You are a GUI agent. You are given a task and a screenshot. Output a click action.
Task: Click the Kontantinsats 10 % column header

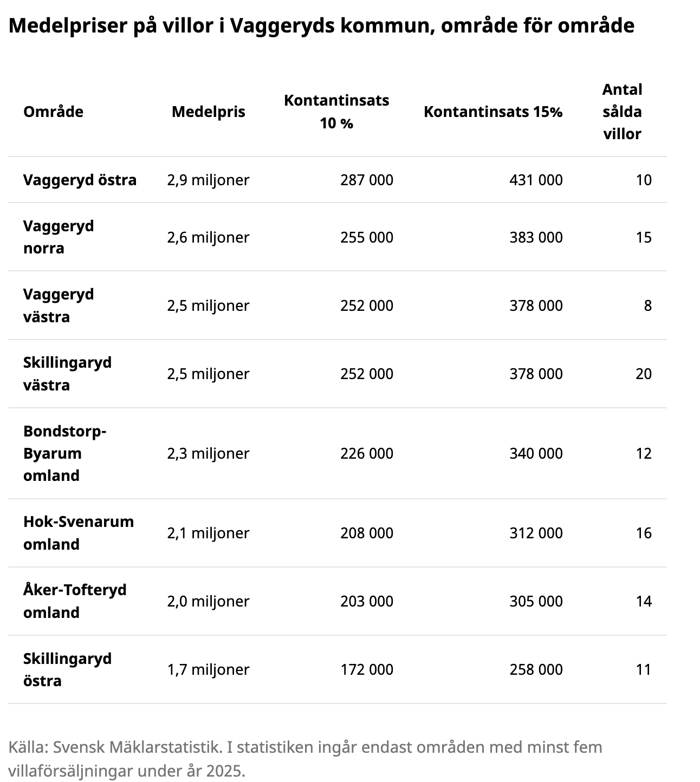click(x=336, y=112)
